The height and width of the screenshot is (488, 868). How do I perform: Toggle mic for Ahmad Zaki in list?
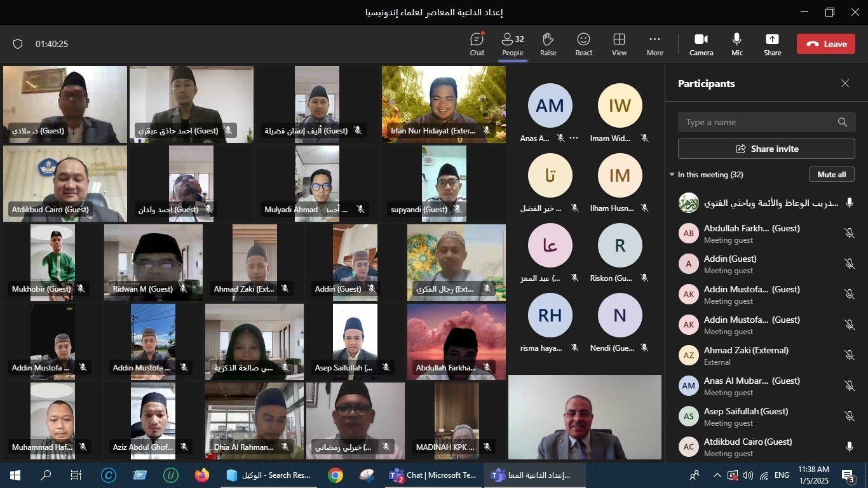pyautogui.click(x=849, y=355)
